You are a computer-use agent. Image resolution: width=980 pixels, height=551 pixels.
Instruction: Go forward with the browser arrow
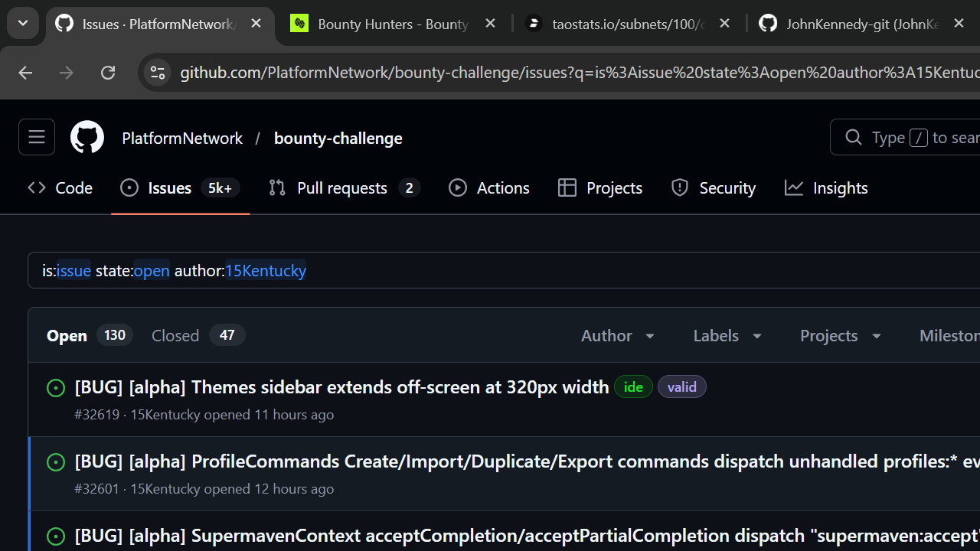(67, 73)
